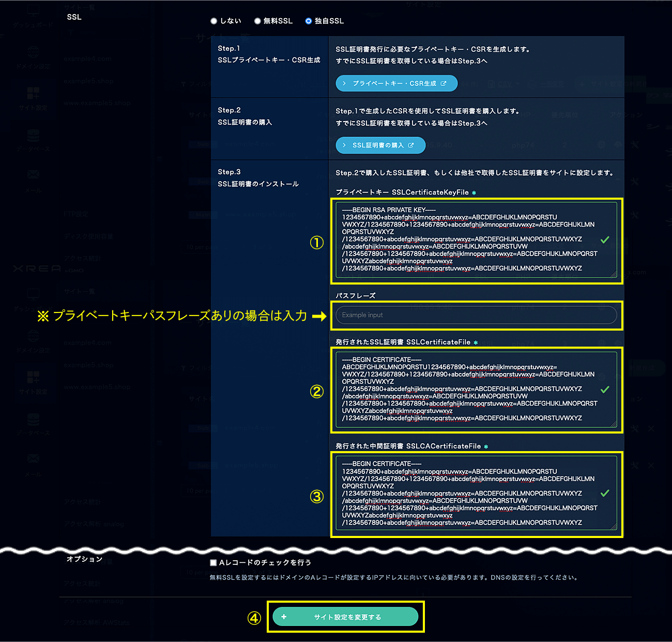
Task: Select the しない radio option
Action: [214, 21]
